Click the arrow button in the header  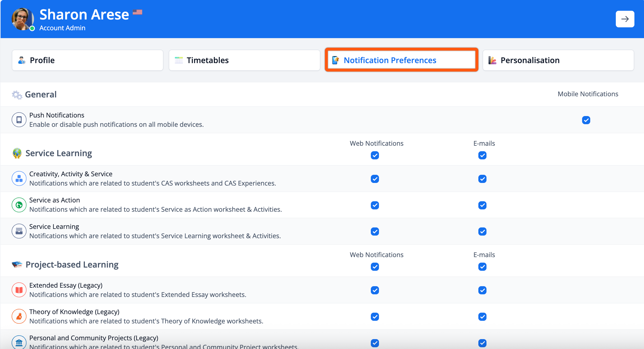(625, 19)
